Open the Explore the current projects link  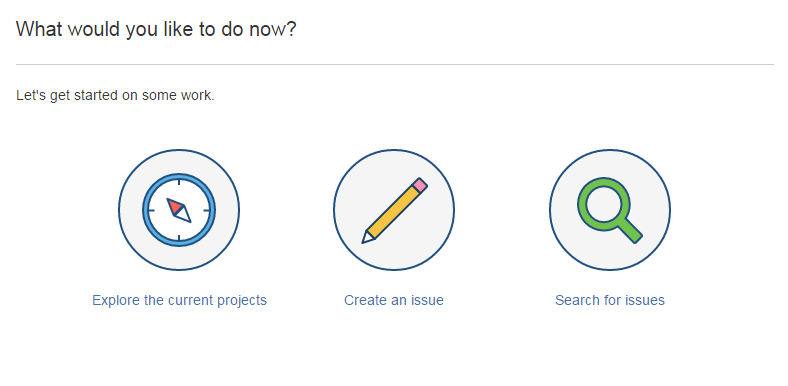(x=179, y=300)
